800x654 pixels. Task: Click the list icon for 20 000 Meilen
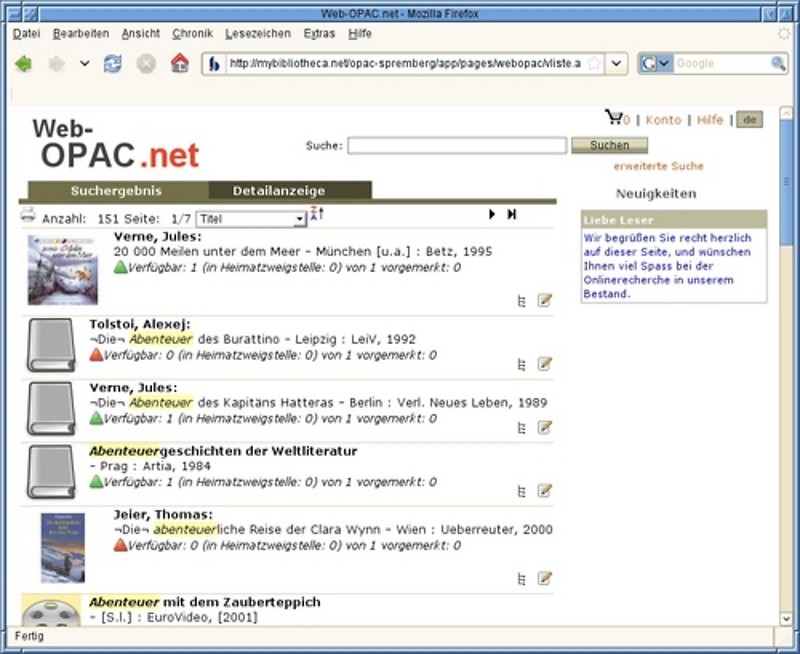521,301
